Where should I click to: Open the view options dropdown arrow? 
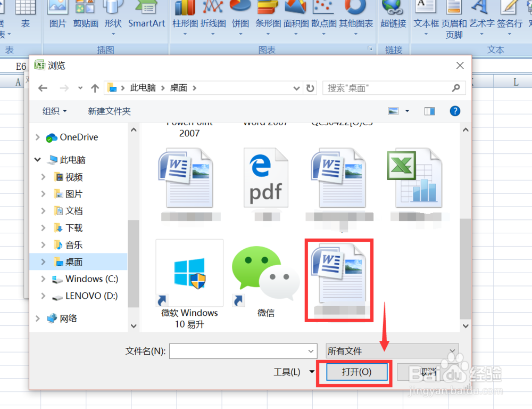(407, 111)
